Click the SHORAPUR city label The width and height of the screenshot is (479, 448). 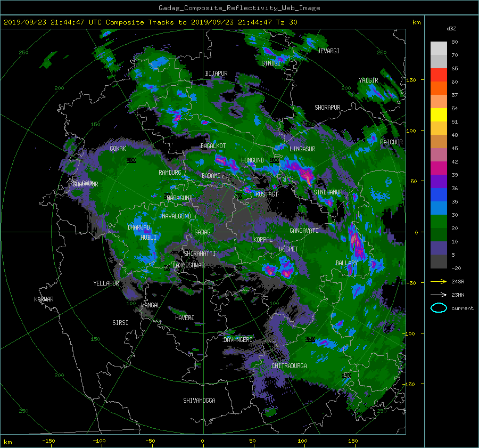coord(327,108)
